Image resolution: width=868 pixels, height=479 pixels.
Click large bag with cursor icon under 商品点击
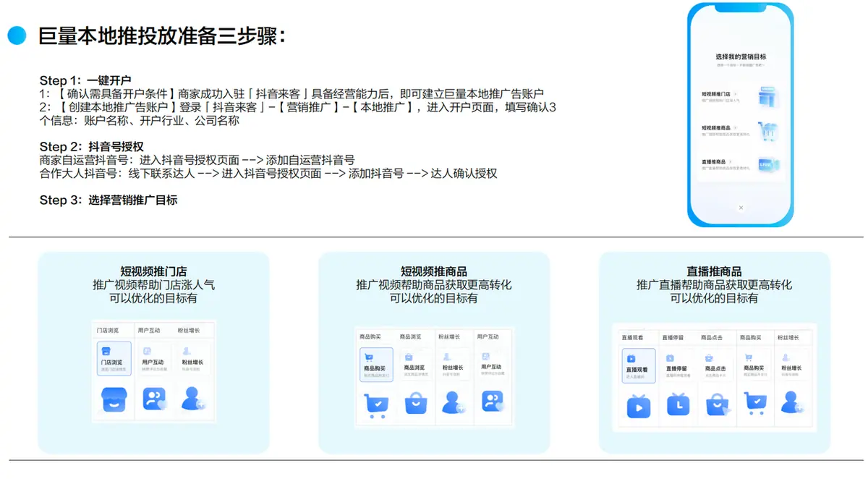pyautogui.click(x=718, y=405)
